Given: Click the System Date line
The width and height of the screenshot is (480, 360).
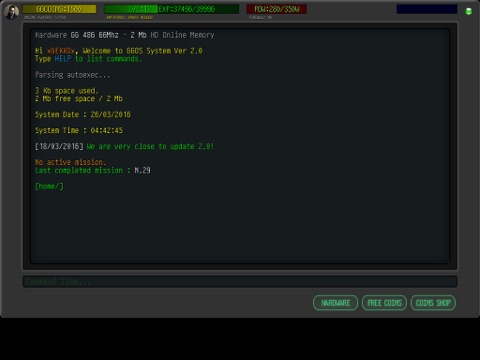Looking at the screenshot, I should point(83,115).
